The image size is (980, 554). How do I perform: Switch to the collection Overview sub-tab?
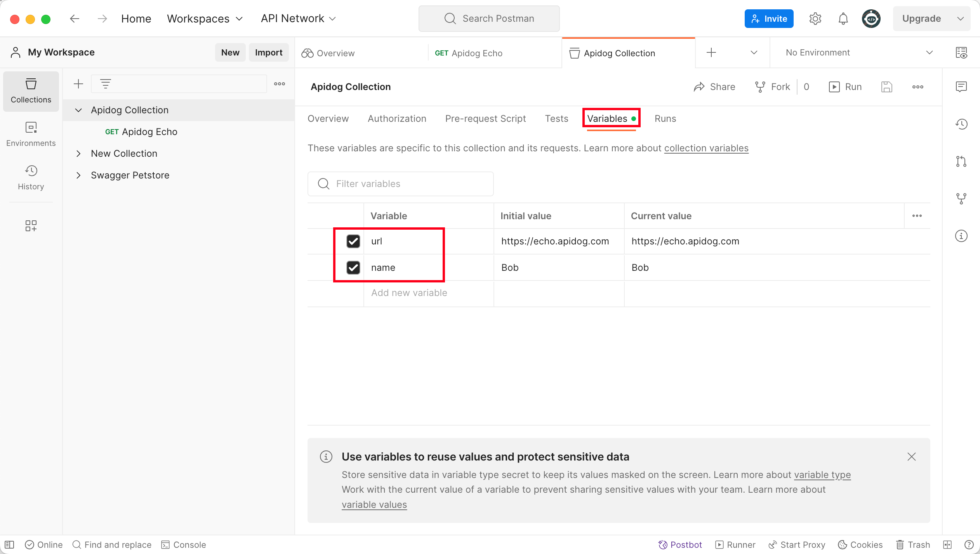coord(328,119)
